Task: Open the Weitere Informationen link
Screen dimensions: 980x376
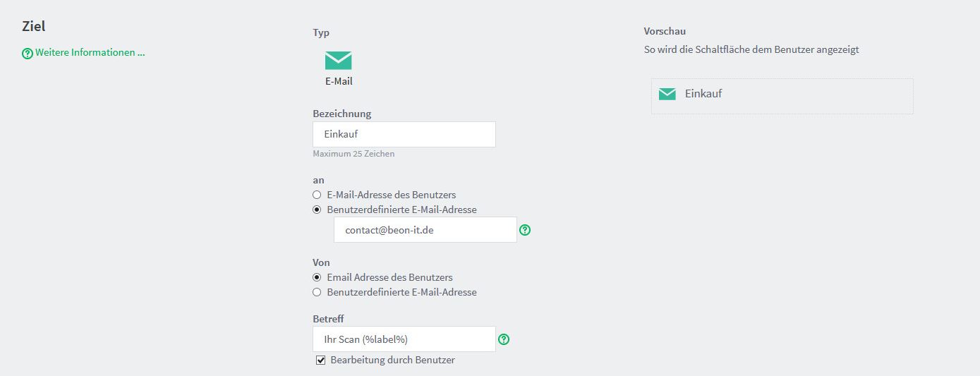Action: (x=90, y=52)
